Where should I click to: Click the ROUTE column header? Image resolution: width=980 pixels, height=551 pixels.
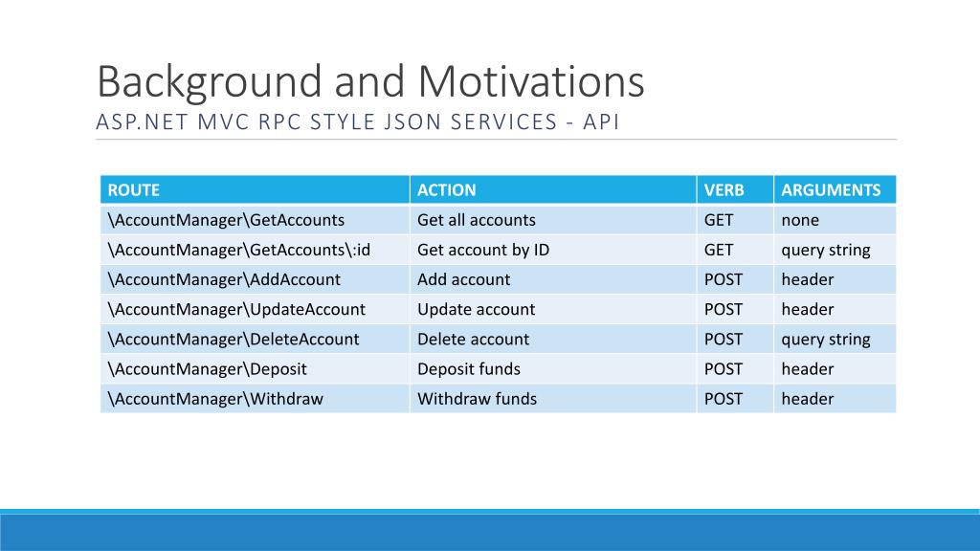255,190
